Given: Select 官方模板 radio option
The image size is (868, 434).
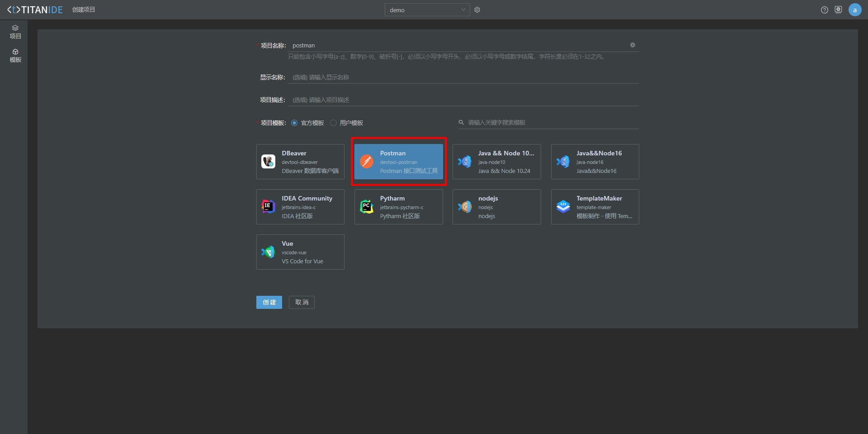Looking at the screenshot, I should (x=294, y=123).
